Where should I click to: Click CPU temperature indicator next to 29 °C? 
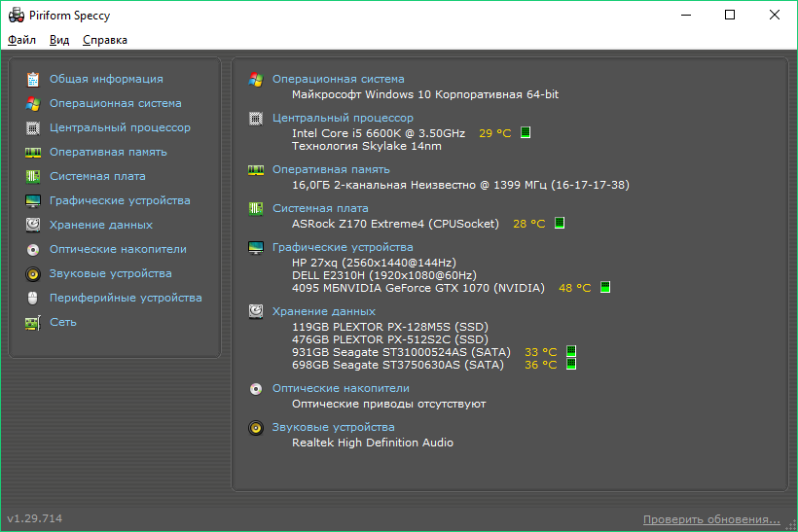(x=526, y=132)
